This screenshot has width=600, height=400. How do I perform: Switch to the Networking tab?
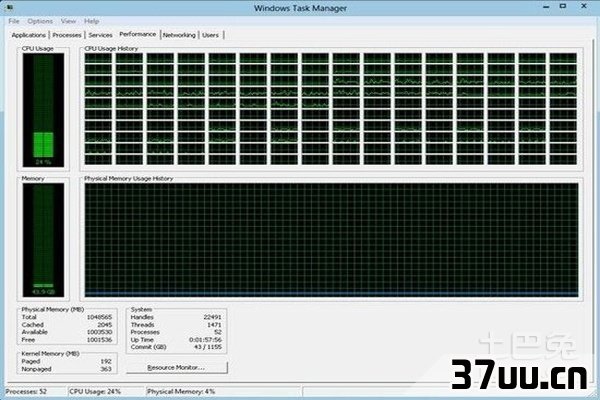click(x=179, y=35)
